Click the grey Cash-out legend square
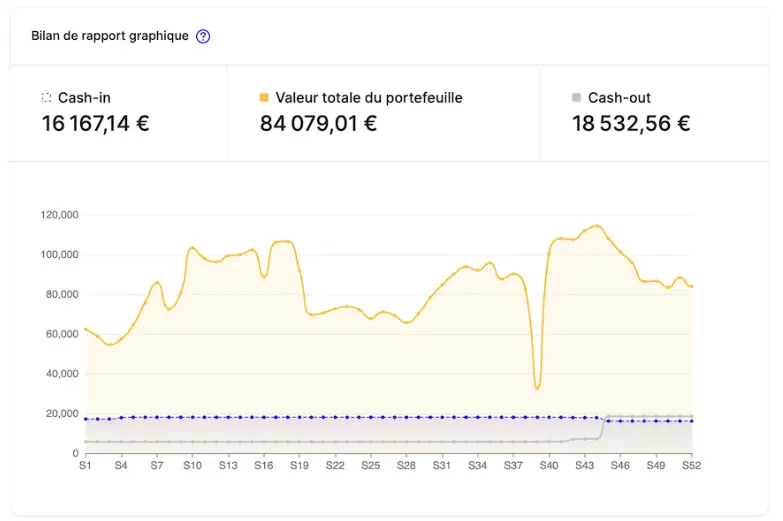This screenshot has height=521, width=783. click(x=576, y=98)
